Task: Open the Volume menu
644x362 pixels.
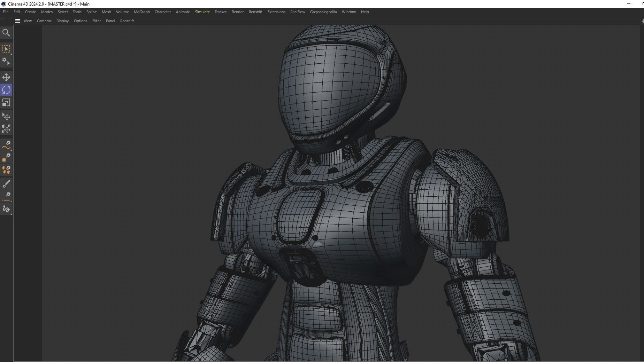Action: (x=122, y=12)
